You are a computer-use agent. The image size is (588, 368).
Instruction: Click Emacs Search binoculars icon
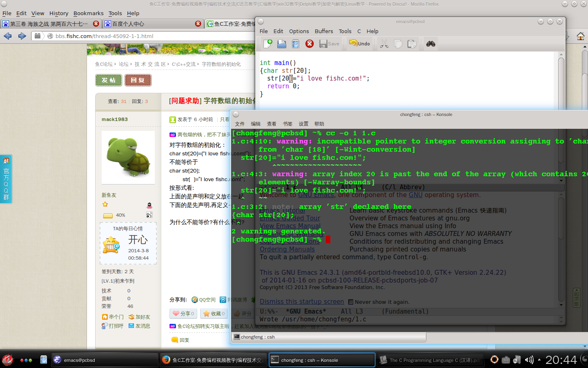click(430, 43)
